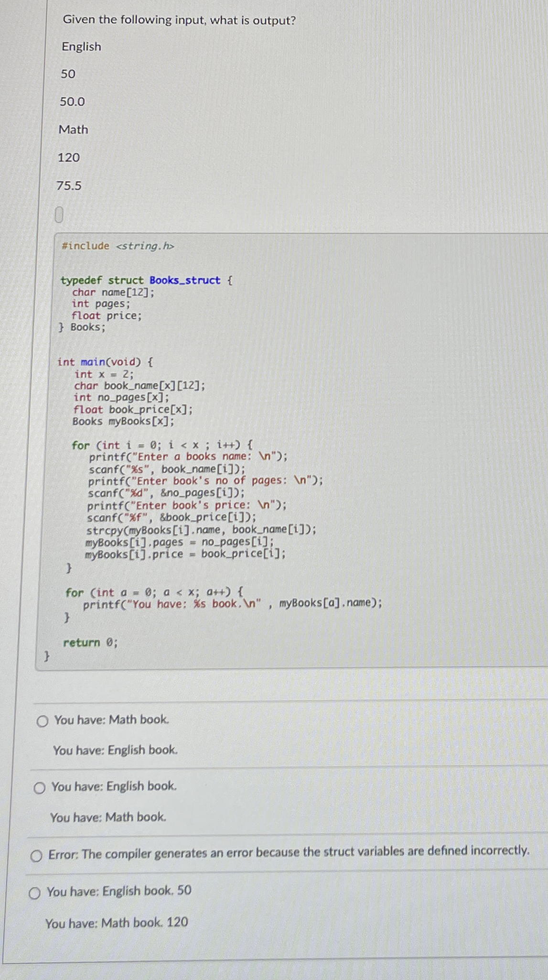Click the small gray marker below the input values
The height and width of the screenshot is (980, 548).
[58, 215]
